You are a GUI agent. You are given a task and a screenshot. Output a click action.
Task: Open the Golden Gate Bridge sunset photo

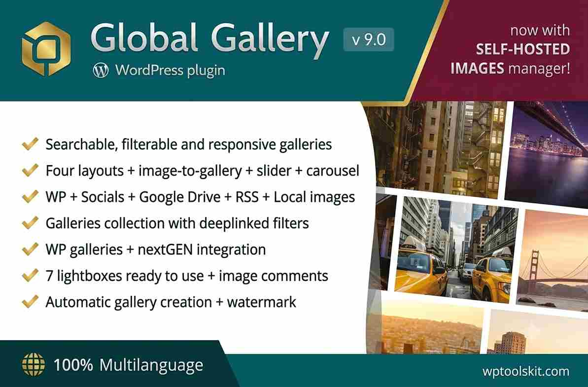(552, 260)
